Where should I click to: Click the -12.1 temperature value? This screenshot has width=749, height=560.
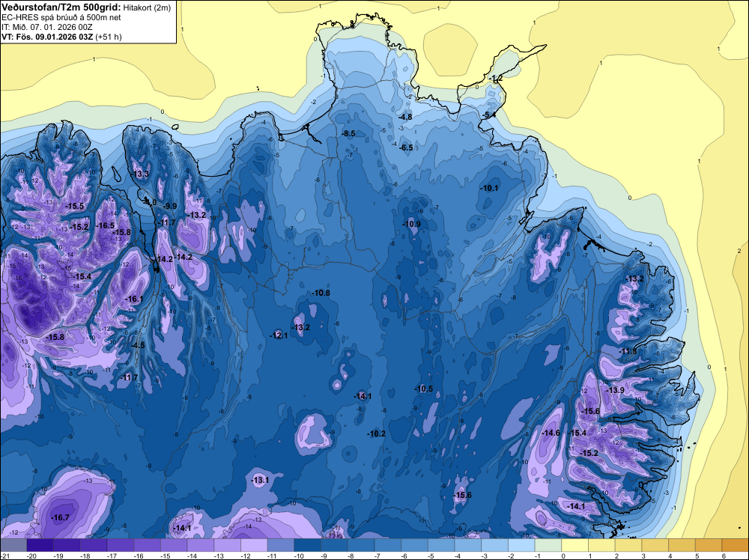click(279, 335)
